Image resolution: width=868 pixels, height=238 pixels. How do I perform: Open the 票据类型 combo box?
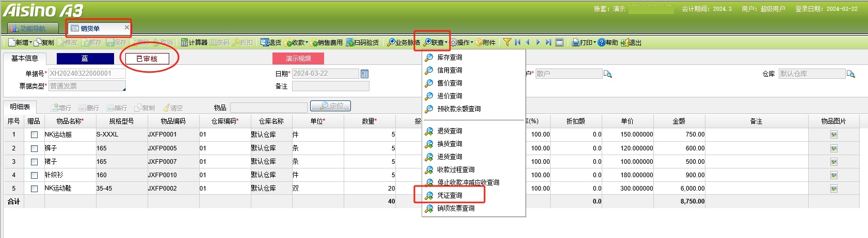tap(87, 86)
